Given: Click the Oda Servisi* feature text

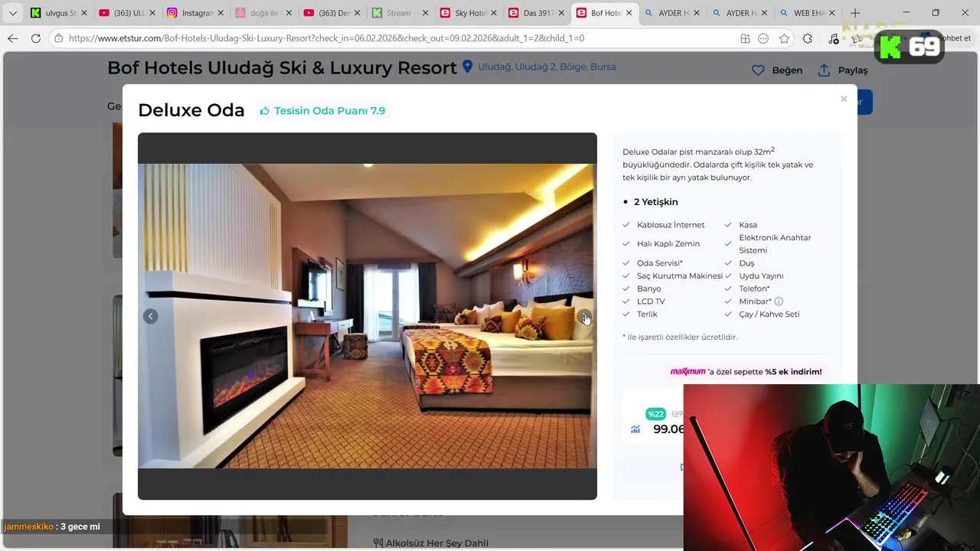Looking at the screenshot, I should 660,263.
